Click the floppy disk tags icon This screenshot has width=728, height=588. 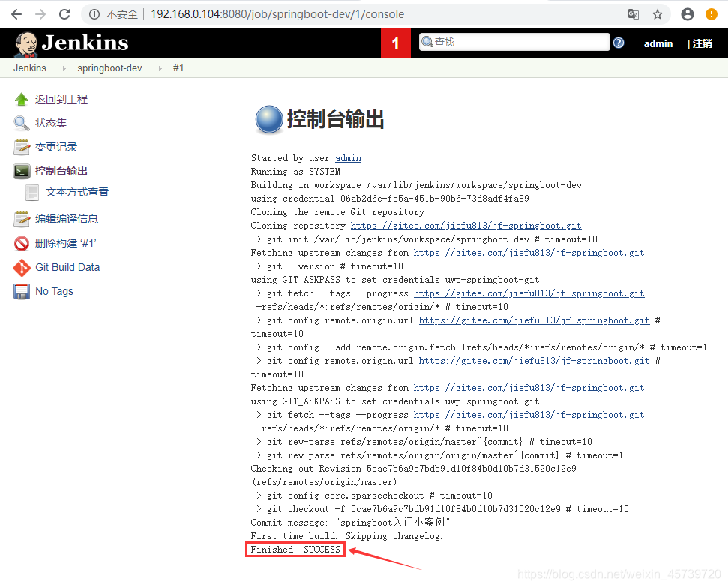pos(21,292)
